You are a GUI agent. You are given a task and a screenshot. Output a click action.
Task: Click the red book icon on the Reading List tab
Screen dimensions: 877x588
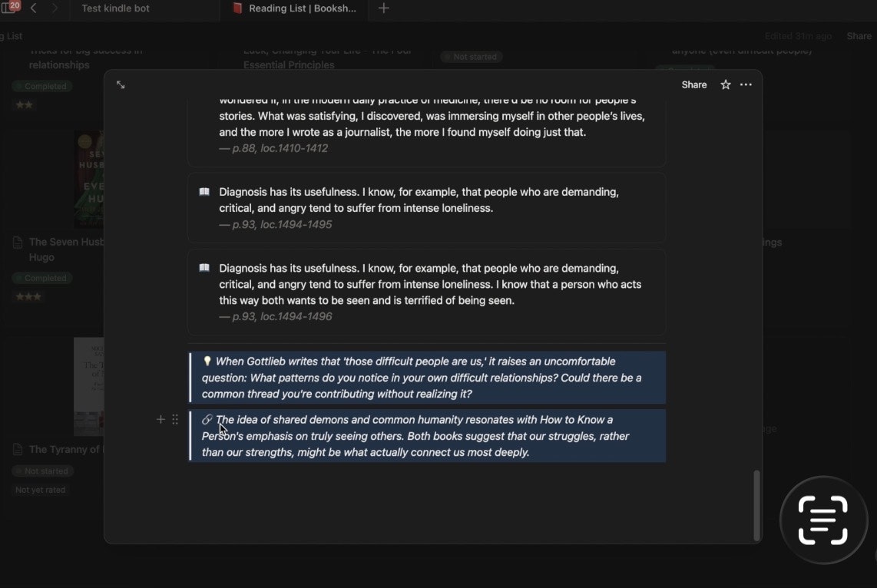(236, 8)
